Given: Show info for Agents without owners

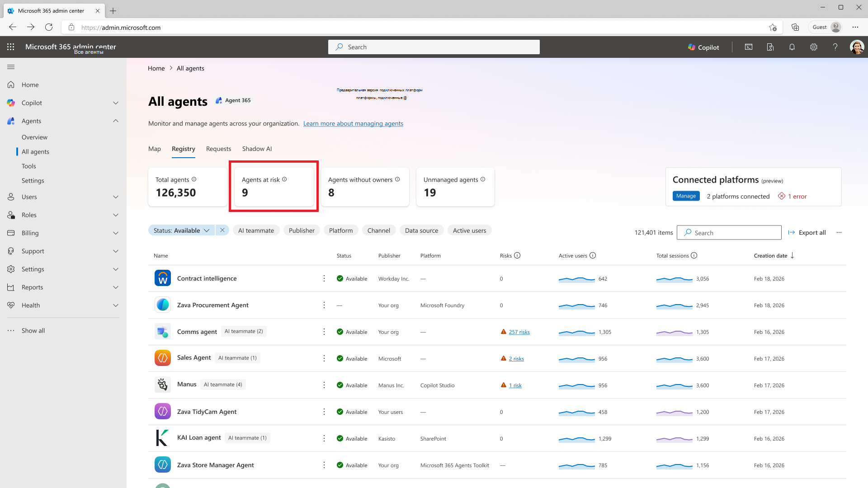Looking at the screenshot, I should [x=397, y=179].
